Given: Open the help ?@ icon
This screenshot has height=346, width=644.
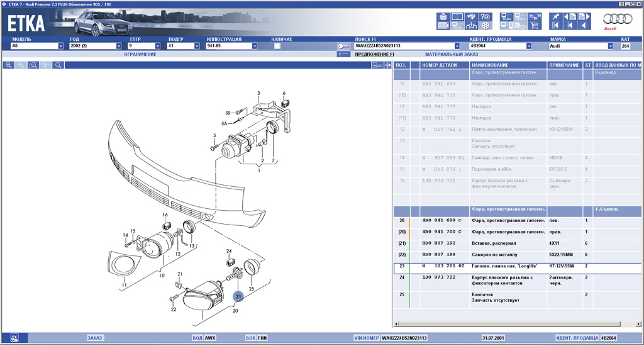Looking at the screenshot, I should click(486, 17).
